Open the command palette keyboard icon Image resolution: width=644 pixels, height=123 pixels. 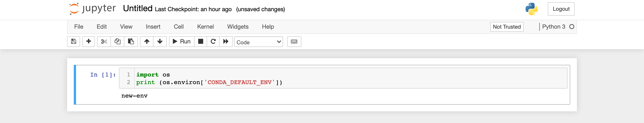(294, 42)
